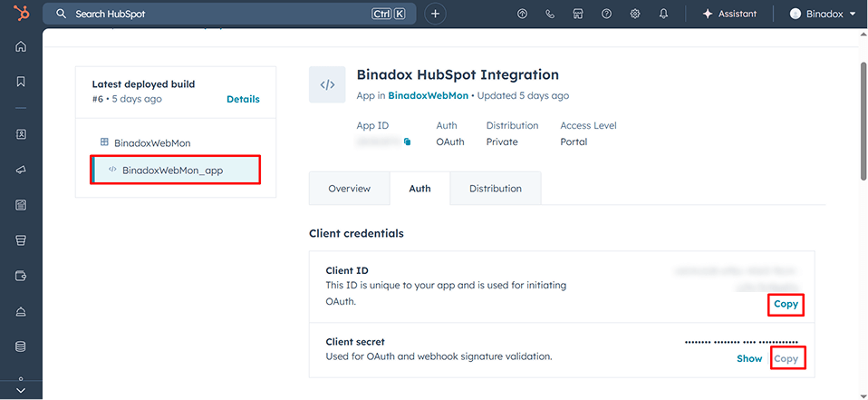
Task: Click the Binadox HubSpot Integration title
Action: (x=458, y=74)
